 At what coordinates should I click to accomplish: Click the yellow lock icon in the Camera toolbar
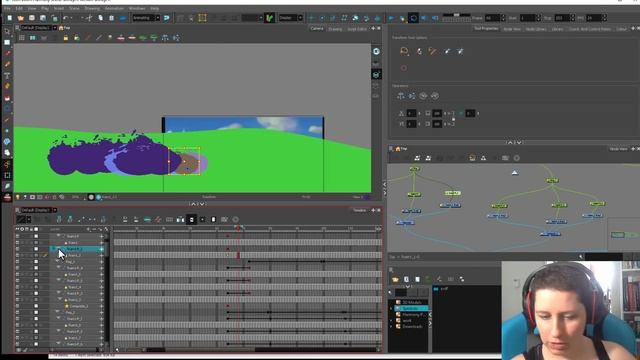click(66, 38)
